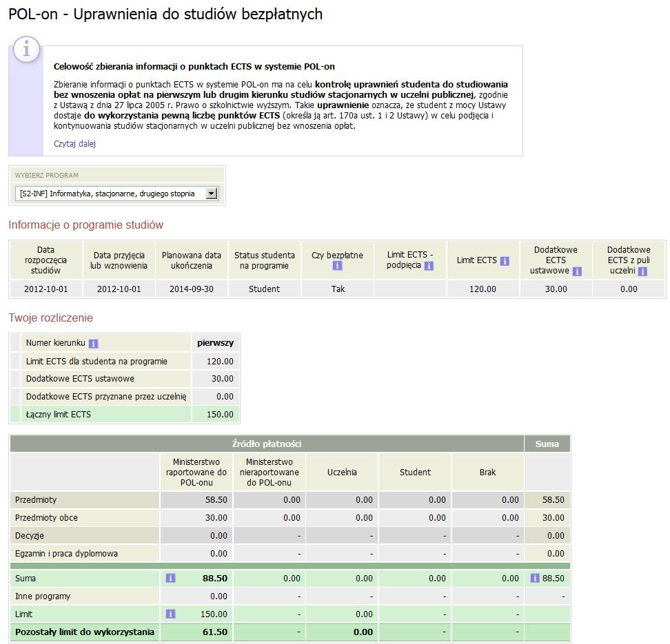Click heading Twoje rozliczenie
This screenshot has height=644, width=670.
(51, 318)
